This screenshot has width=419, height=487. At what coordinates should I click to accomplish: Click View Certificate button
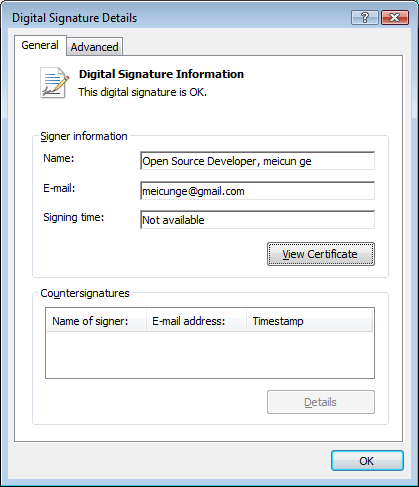[321, 254]
